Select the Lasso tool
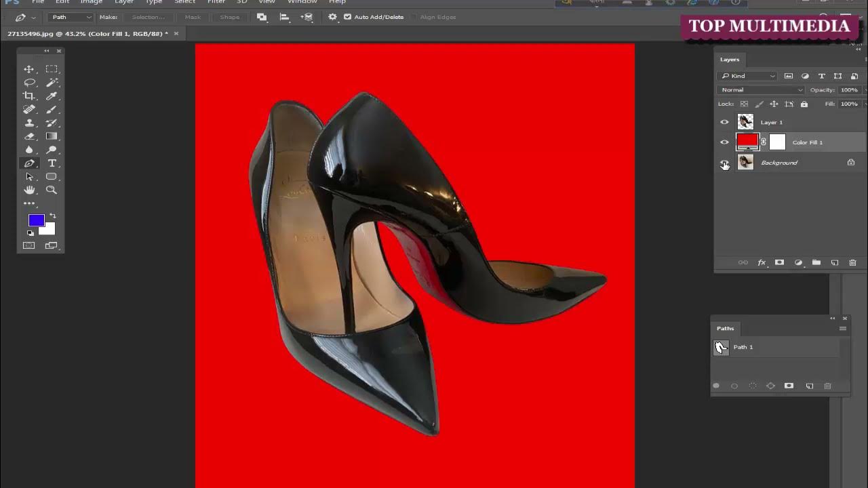868x488 pixels. (29, 83)
